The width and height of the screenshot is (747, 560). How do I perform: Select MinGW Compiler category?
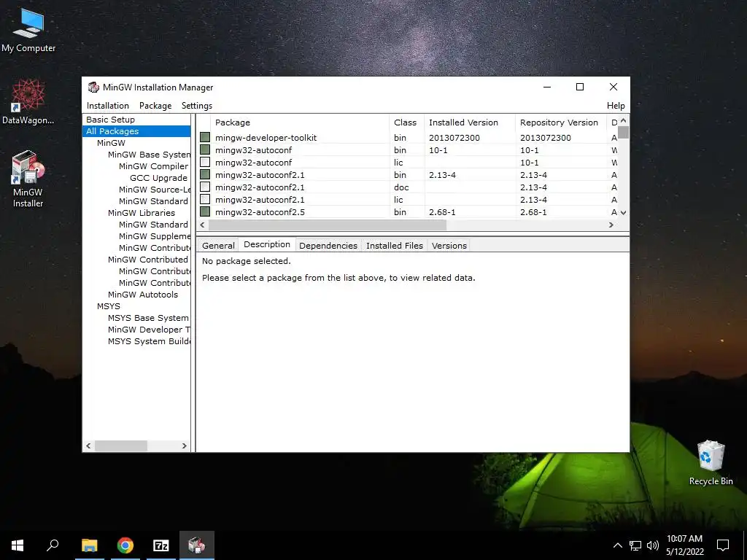153,166
